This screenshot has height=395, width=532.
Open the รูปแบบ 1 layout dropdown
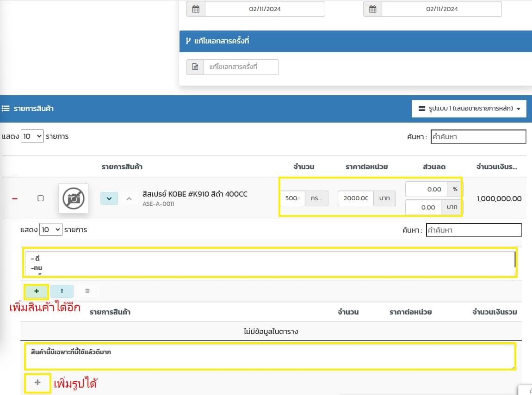point(469,109)
